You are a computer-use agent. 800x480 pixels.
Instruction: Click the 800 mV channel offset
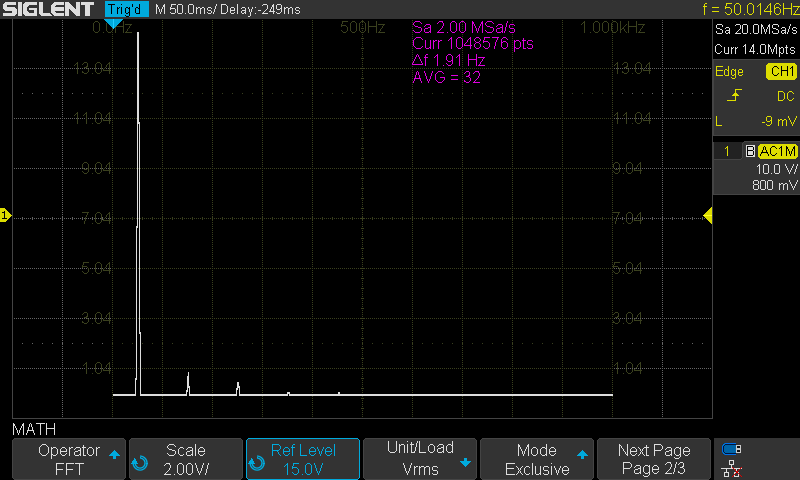pos(774,185)
